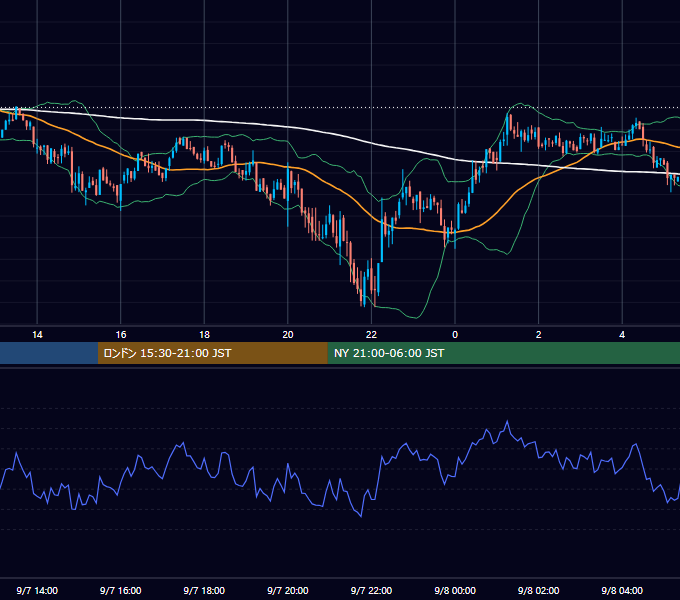The height and width of the screenshot is (600, 680).
Task: Click the '9/8 04:00' date label
Action: coord(622,590)
